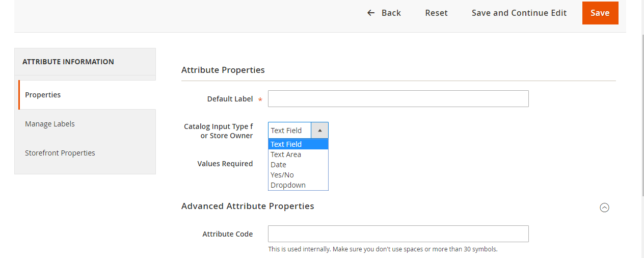Screen dimensions: 644x258
Task: Click the Attribute Code input field
Action: click(x=398, y=234)
